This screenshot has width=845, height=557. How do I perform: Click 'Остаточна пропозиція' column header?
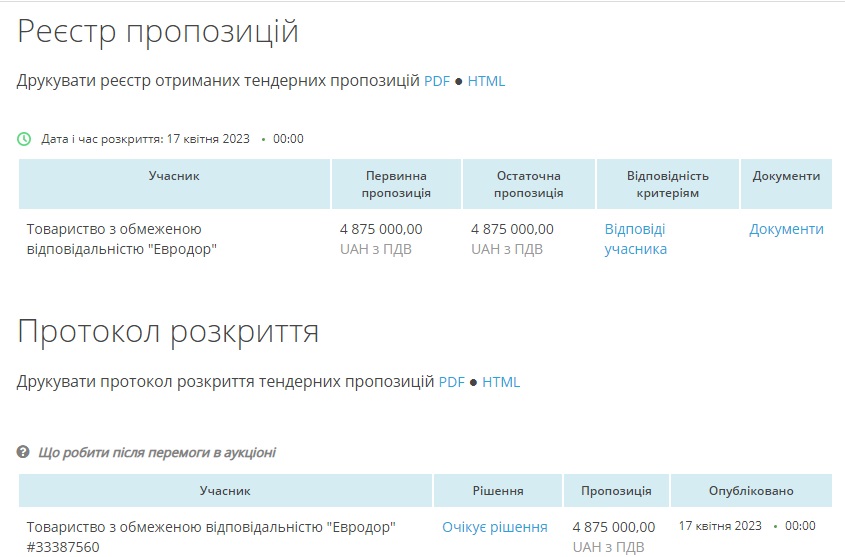pyautogui.click(x=529, y=184)
